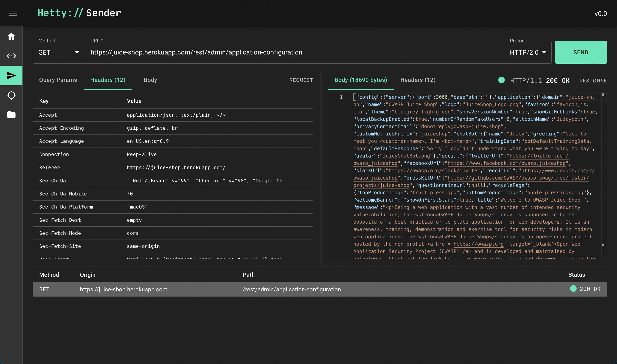Switch to the request Body tab
Image resolution: width=617 pixels, height=364 pixels.
tap(150, 80)
